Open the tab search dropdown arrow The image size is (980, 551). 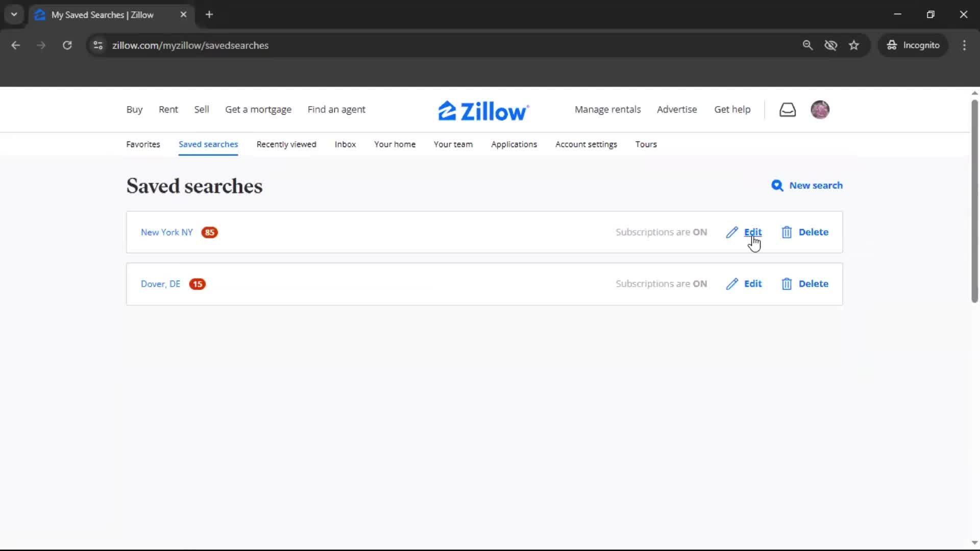[x=14, y=14]
